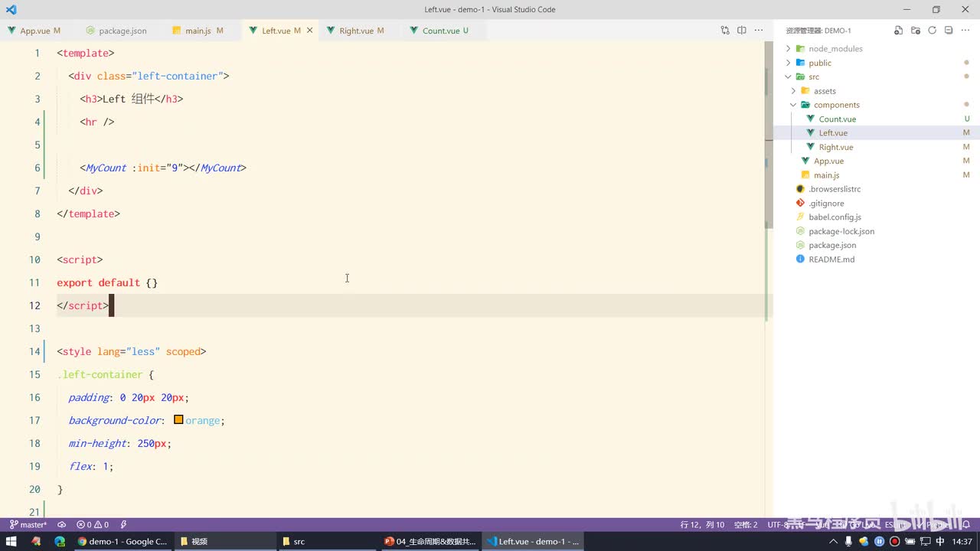This screenshot has width=980, height=551.
Task: Click line number 12 in the gutter
Action: point(34,305)
